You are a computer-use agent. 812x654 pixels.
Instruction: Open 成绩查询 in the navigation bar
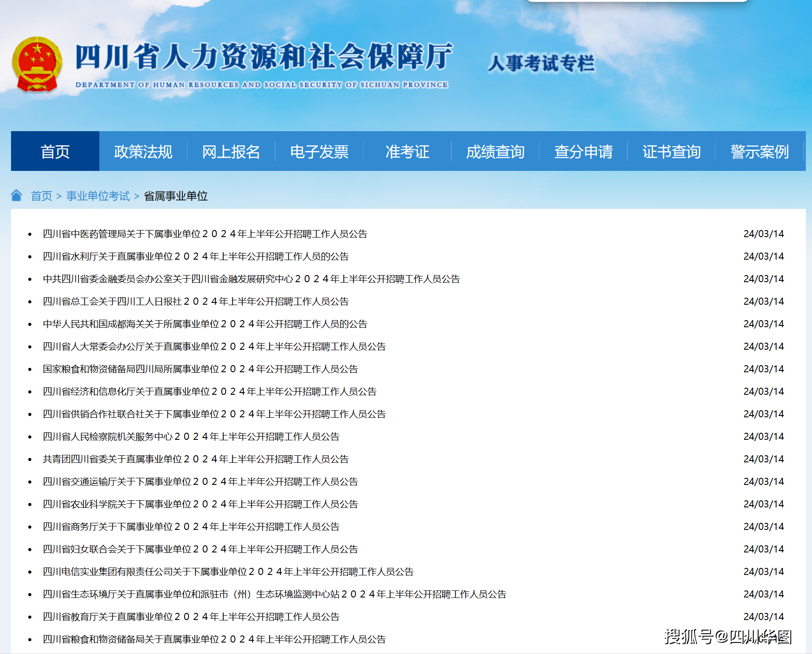[495, 151]
